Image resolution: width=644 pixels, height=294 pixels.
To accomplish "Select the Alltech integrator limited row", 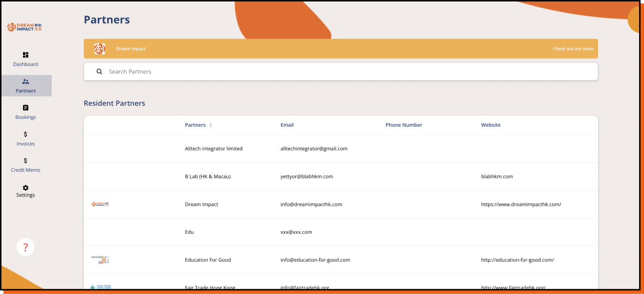I will point(214,149).
